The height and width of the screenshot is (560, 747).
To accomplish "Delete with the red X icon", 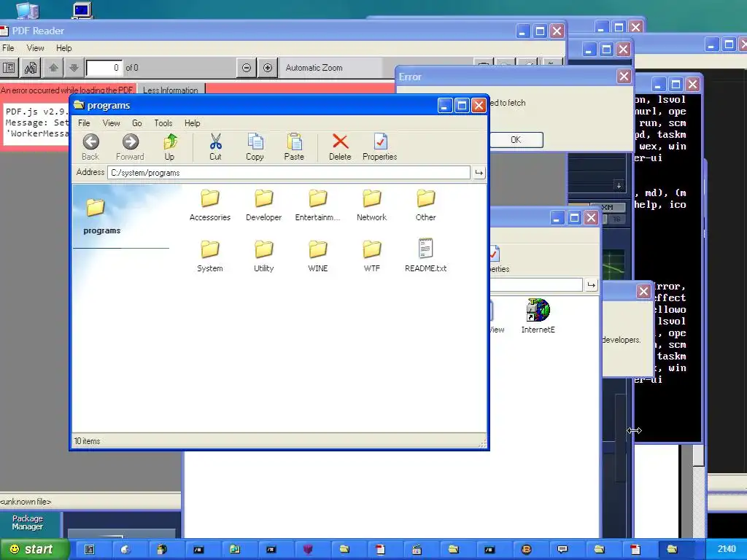I will pos(340,142).
